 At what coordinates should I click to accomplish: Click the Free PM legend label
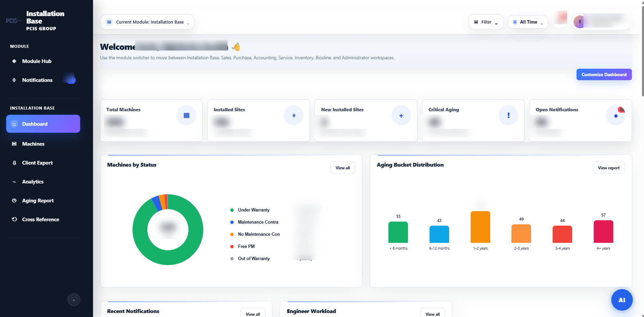246,246
